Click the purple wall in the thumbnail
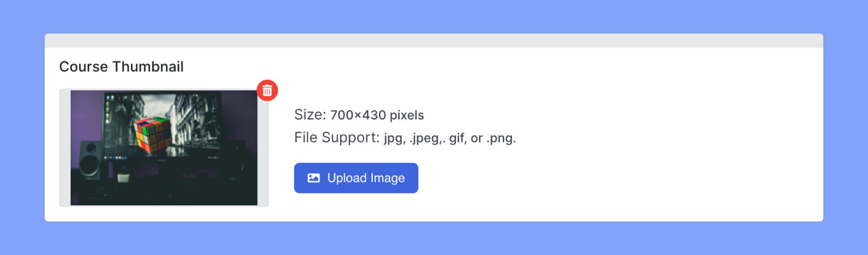 [x=85, y=113]
